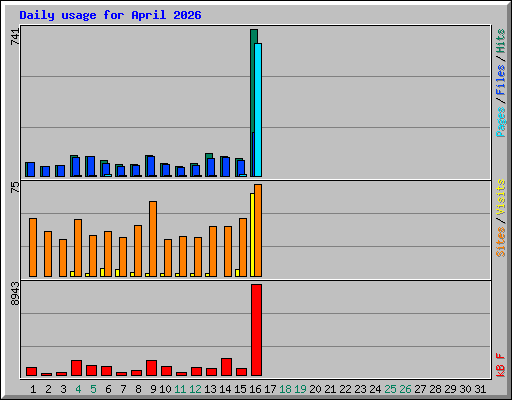Click day 4 on the x-axis

pyautogui.click(x=78, y=389)
